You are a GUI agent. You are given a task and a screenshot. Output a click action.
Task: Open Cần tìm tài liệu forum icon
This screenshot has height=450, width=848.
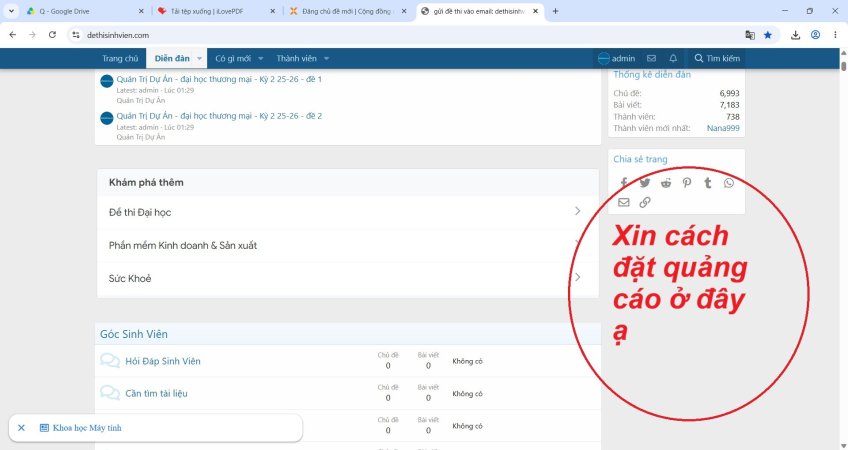pos(110,393)
